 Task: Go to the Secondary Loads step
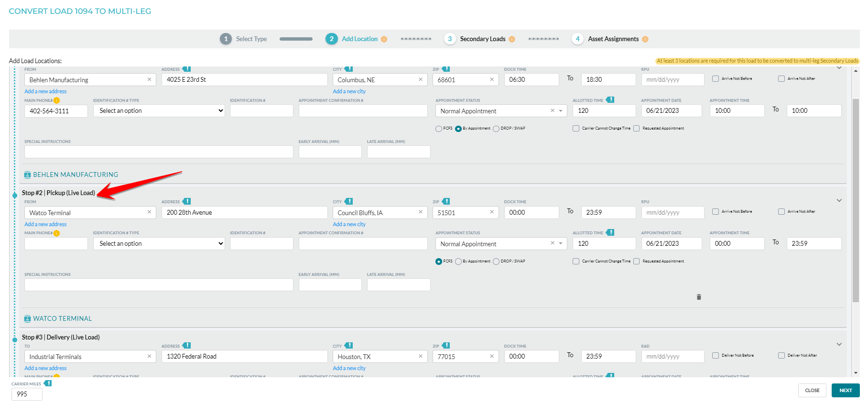482,39
